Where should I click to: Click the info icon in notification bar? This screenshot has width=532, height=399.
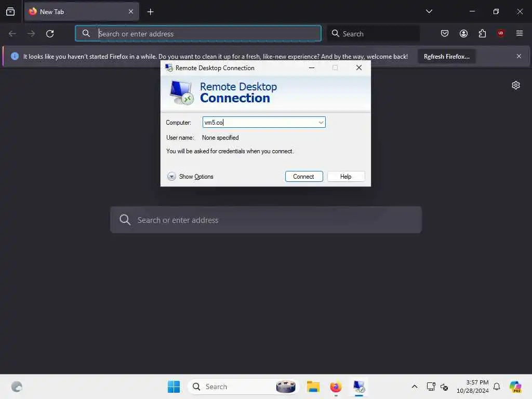pos(15,56)
